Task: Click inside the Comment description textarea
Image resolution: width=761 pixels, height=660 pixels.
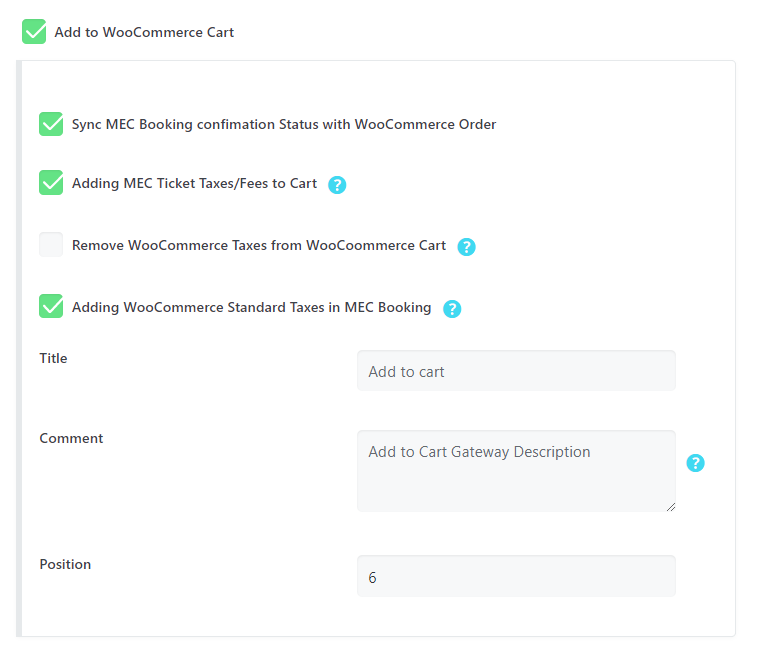Action: pos(516,471)
